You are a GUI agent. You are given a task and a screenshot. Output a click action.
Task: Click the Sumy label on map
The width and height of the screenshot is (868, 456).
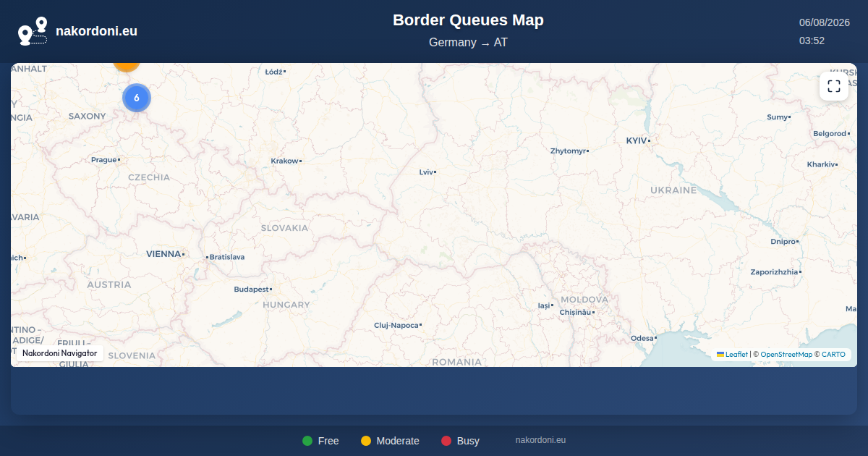(777, 117)
